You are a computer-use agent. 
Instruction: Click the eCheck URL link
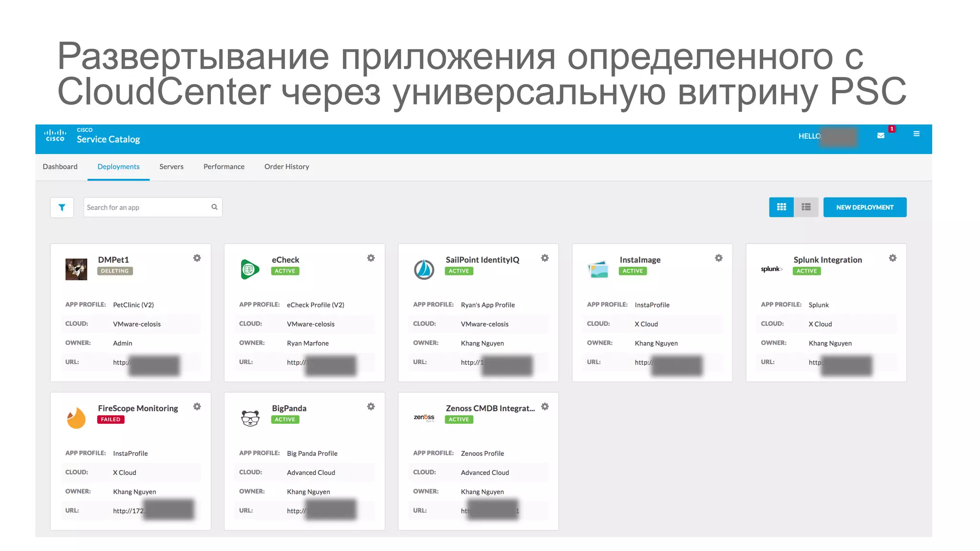pos(322,363)
